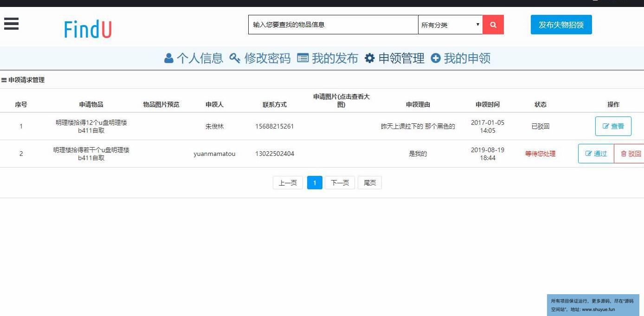
Task: Click status 已驳回
Action: [541, 126]
